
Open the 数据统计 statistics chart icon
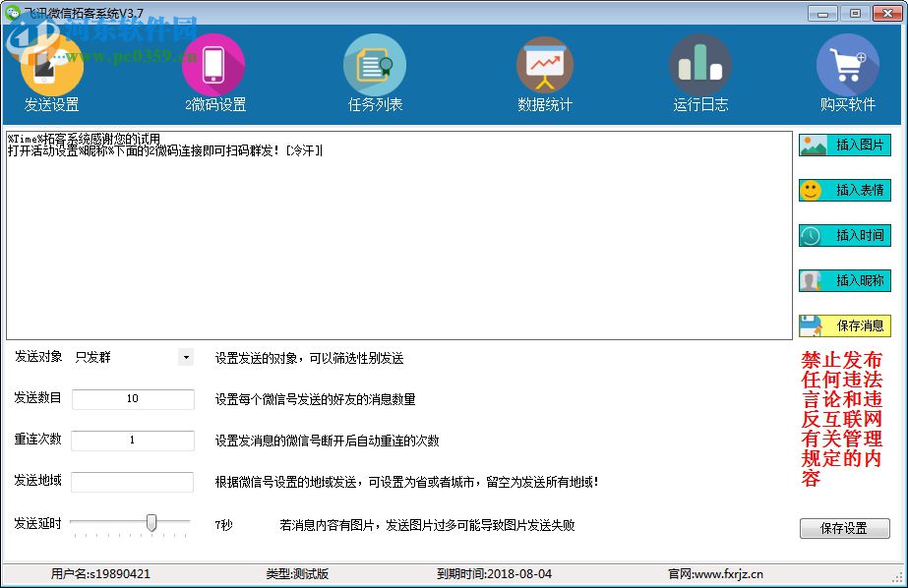pos(545,65)
